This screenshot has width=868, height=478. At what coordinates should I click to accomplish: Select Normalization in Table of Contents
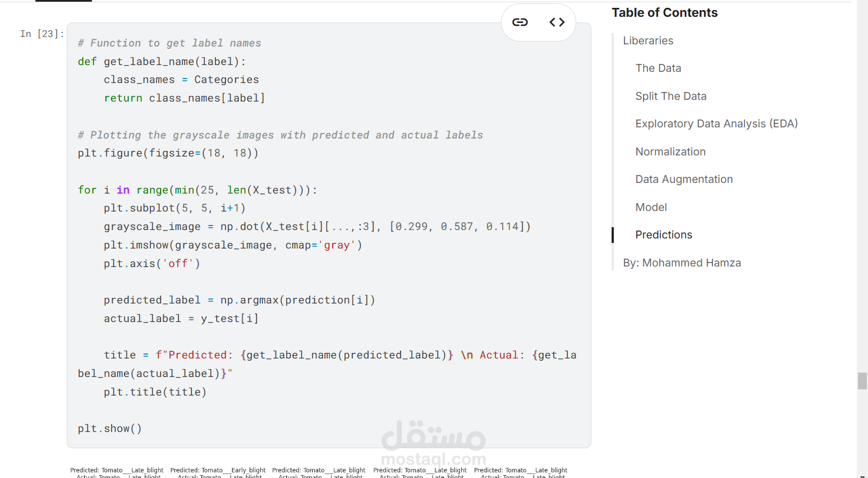pyautogui.click(x=670, y=152)
